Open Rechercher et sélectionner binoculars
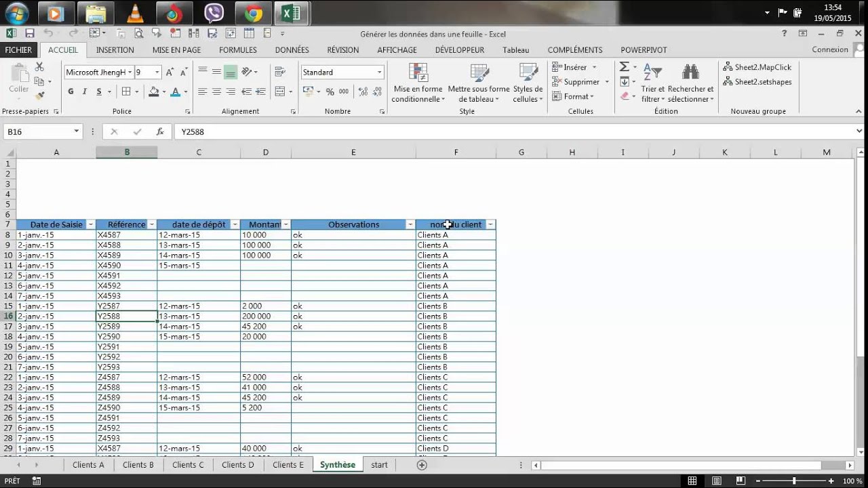 690,84
